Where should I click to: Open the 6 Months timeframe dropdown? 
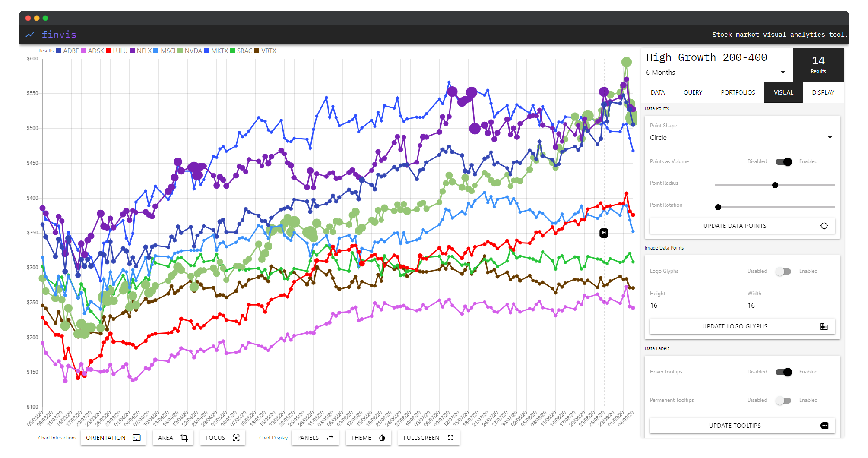716,73
